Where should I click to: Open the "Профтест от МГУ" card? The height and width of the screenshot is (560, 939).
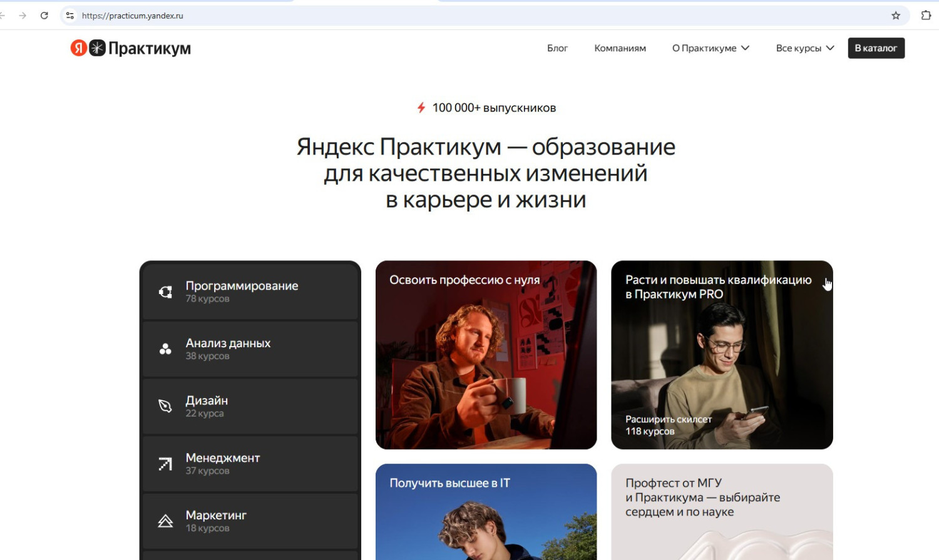pyautogui.click(x=722, y=512)
